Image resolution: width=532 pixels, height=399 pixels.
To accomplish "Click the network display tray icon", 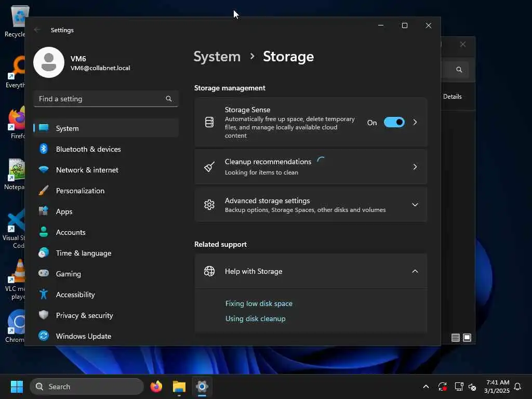I will [x=459, y=387].
